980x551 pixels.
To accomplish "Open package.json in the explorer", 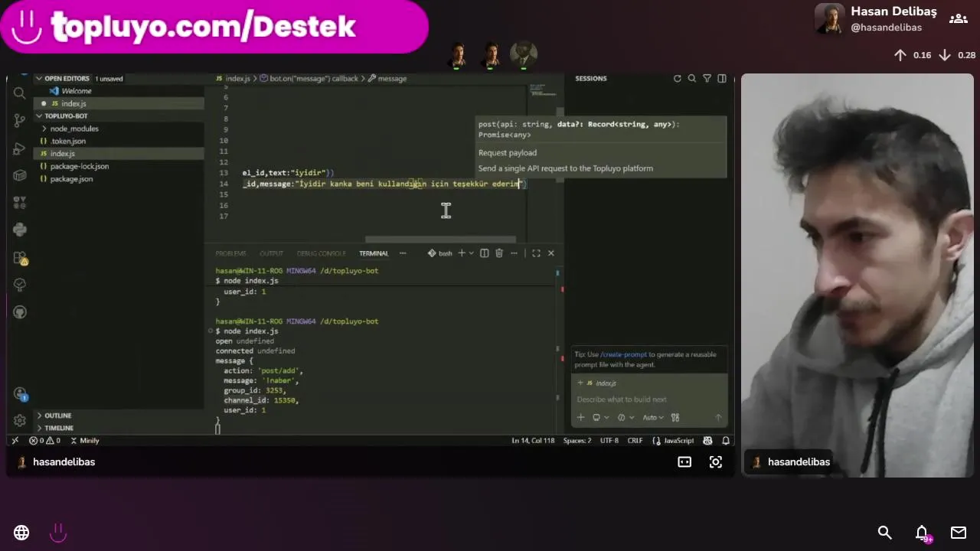I will (71, 178).
